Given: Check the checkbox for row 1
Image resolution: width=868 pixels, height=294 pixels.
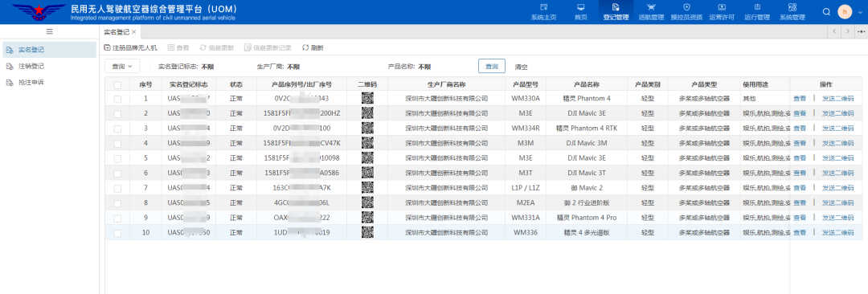Looking at the screenshot, I should 117,99.
